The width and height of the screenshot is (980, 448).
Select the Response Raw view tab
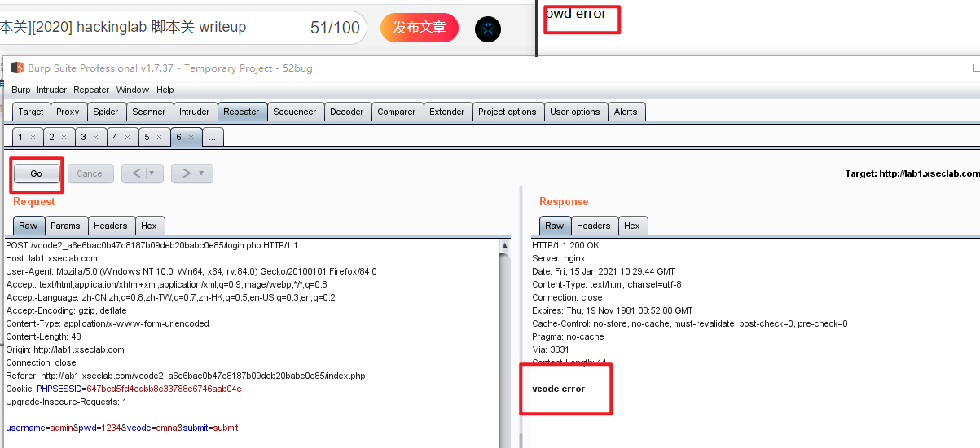click(555, 226)
